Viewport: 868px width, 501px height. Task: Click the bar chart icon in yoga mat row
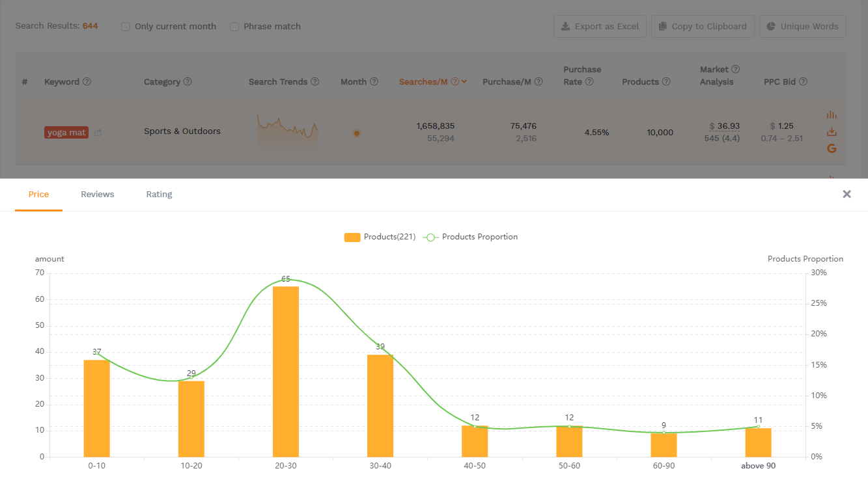(831, 115)
